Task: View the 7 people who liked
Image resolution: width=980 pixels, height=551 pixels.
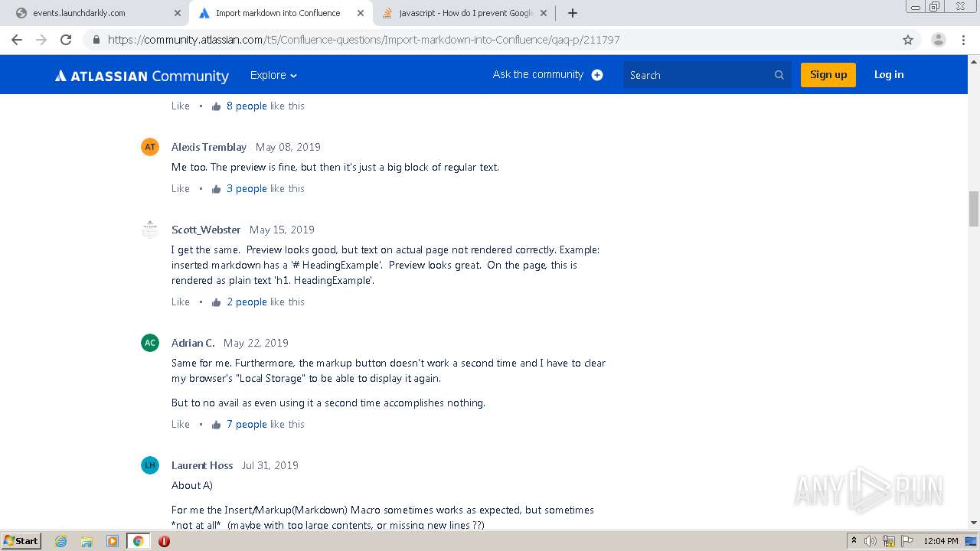Action: (247, 425)
